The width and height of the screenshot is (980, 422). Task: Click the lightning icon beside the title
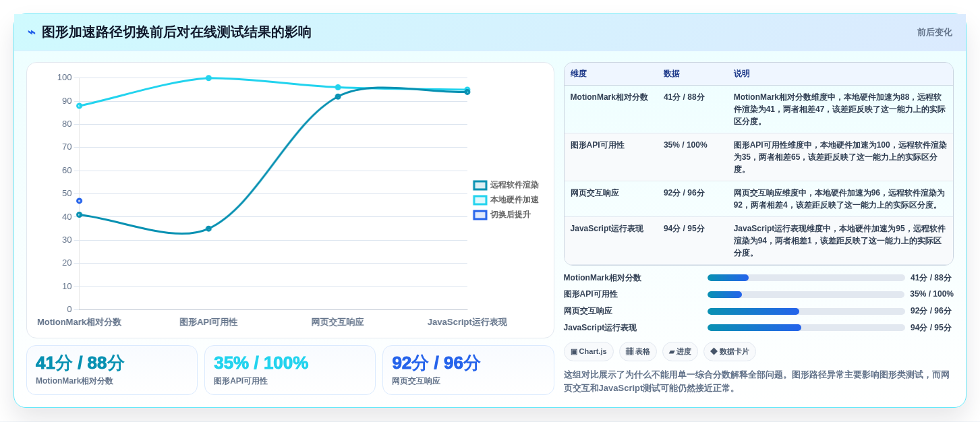point(32,32)
